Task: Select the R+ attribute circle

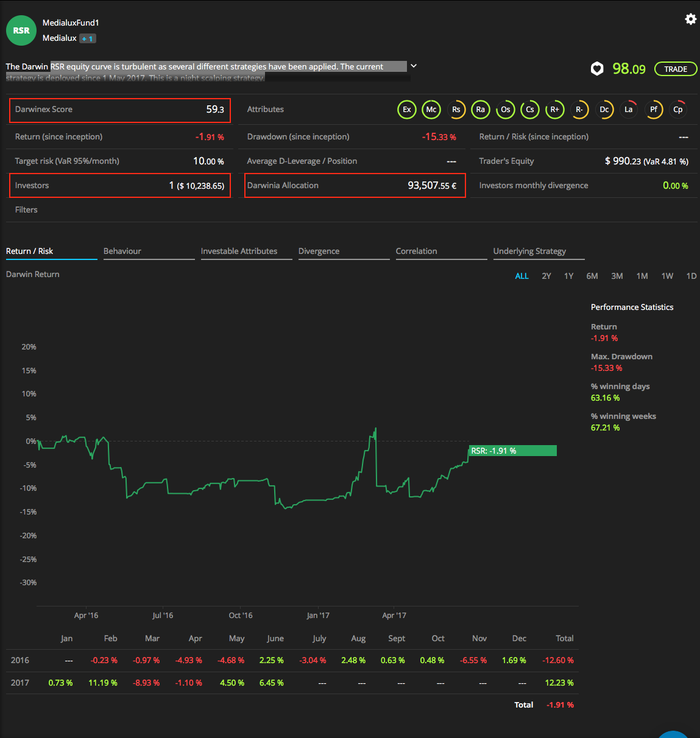Action: coord(555,110)
